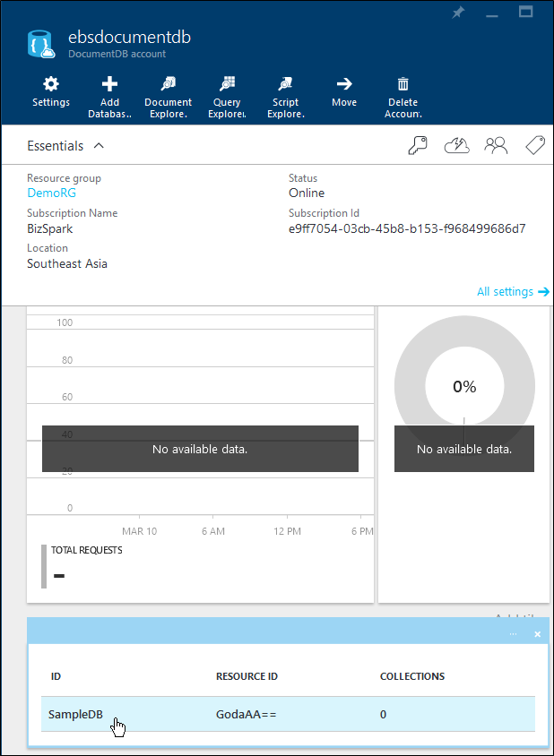Click the COLLECTIONS column header
The height and width of the screenshot is (756, 554).
point(412,676)
